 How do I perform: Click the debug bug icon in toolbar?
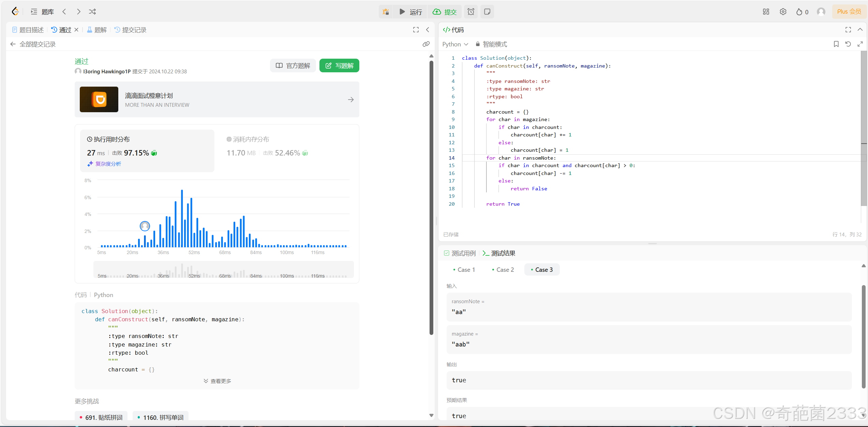click(386, 12)
